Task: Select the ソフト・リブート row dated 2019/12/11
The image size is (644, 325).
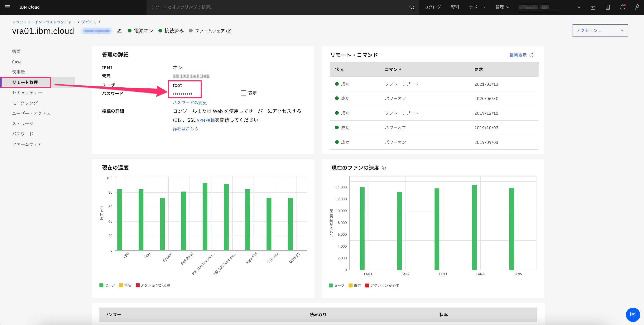Action: [x=434, y=113]
